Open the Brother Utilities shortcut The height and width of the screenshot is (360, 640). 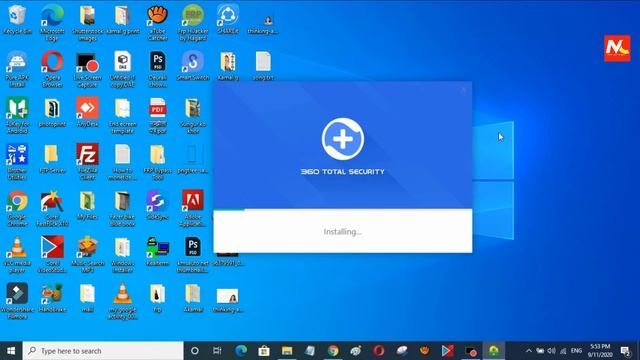tap(17, 161)
